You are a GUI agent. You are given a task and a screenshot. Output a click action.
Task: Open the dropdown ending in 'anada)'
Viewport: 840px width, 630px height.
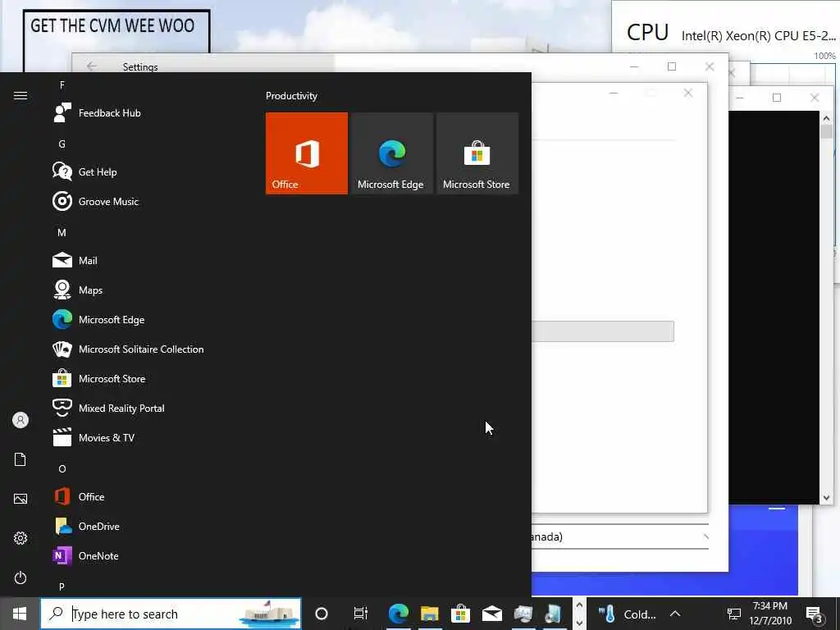(x=620, y=536)
